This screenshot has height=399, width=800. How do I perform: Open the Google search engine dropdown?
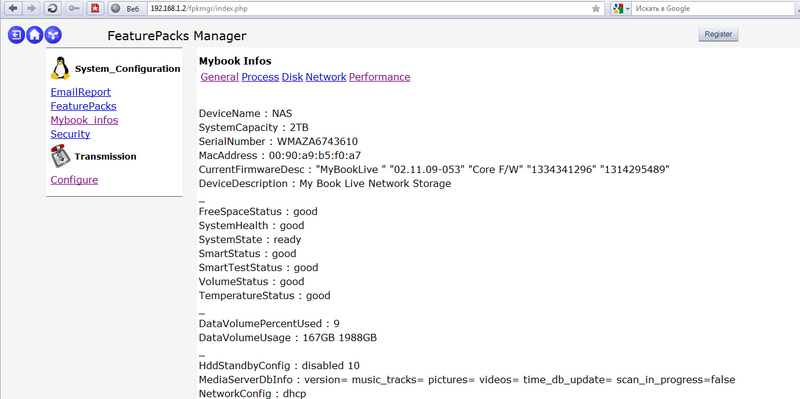pos(621,9)
